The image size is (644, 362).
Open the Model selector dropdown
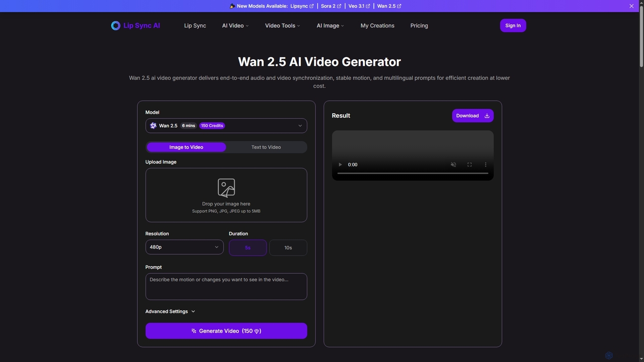(226, 126)
